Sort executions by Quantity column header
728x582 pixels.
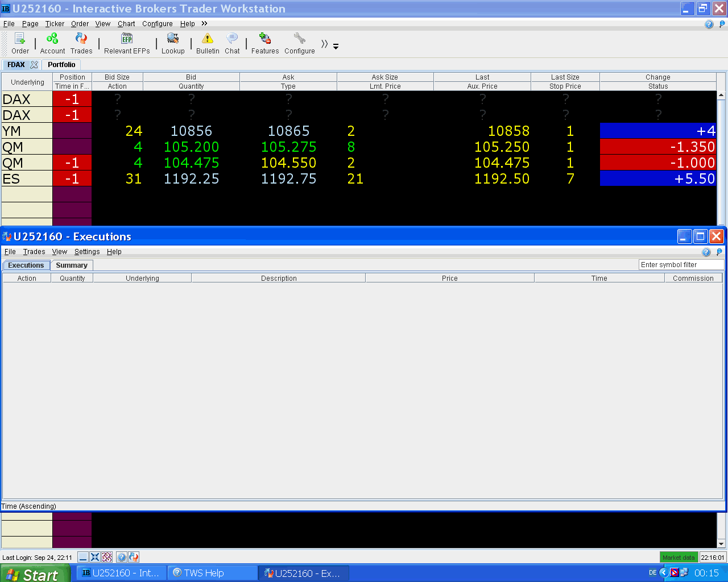click(72, 278)
